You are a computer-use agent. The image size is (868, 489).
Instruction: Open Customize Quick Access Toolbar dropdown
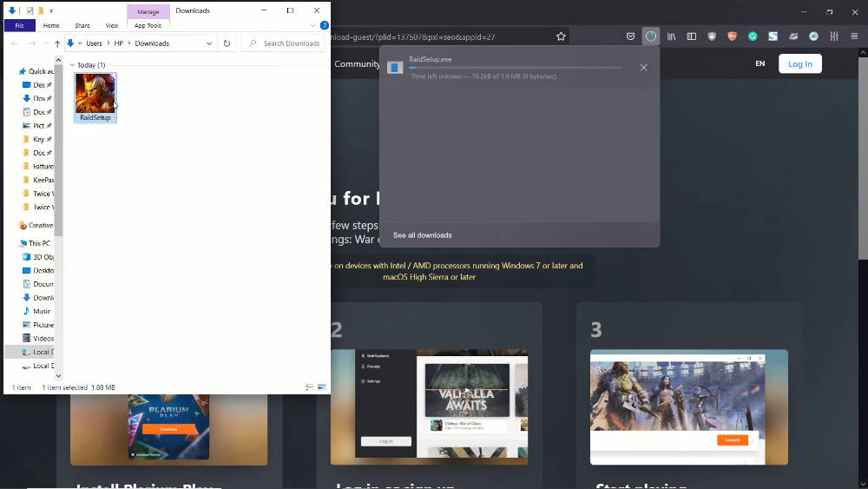tap(51, 10)
